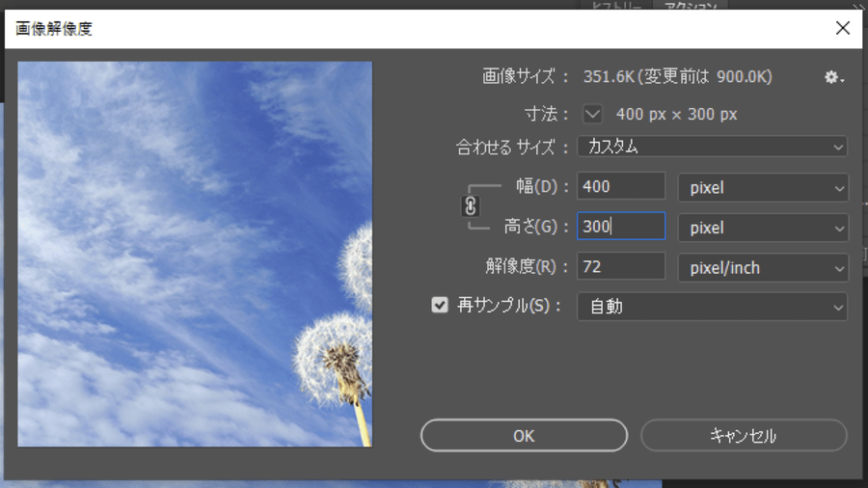Uncheck the 再サンプル checkbox
The image size is (868, 488).
pos(440,305)
